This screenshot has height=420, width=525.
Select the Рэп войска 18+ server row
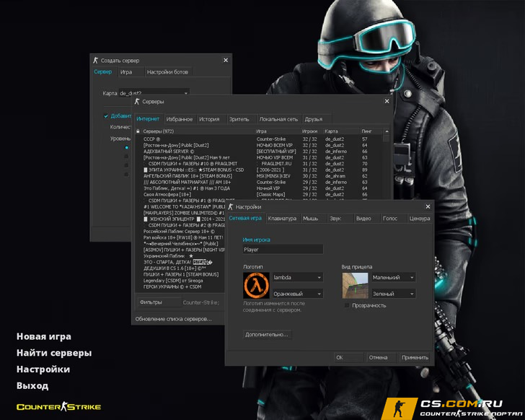pos(180,237)
